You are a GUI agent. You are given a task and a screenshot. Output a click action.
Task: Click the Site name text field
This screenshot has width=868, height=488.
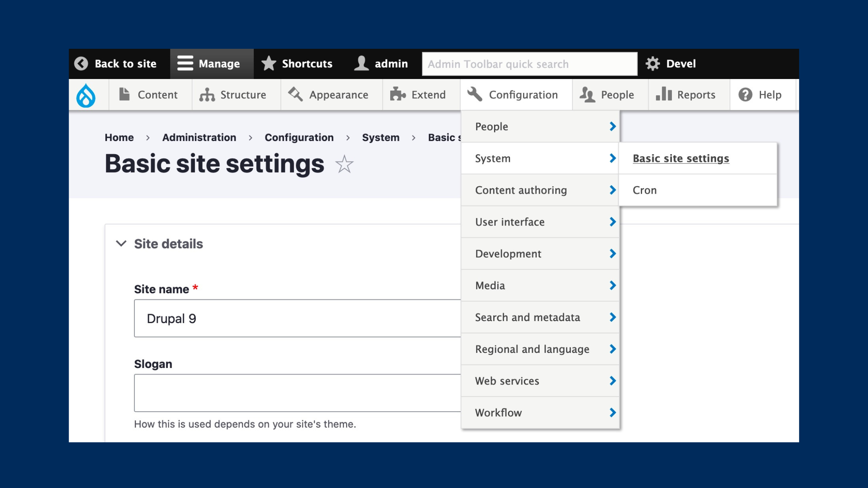297,318
